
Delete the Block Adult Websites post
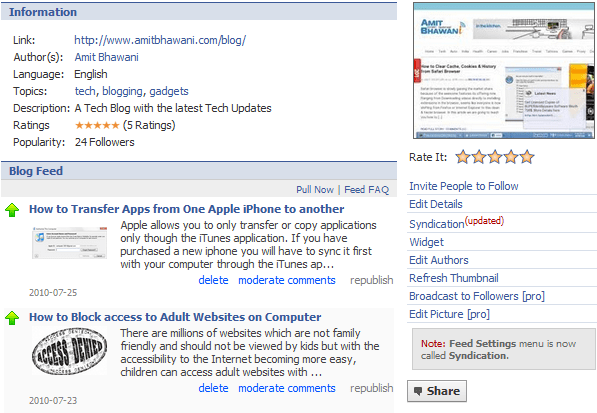click(213, 388)
